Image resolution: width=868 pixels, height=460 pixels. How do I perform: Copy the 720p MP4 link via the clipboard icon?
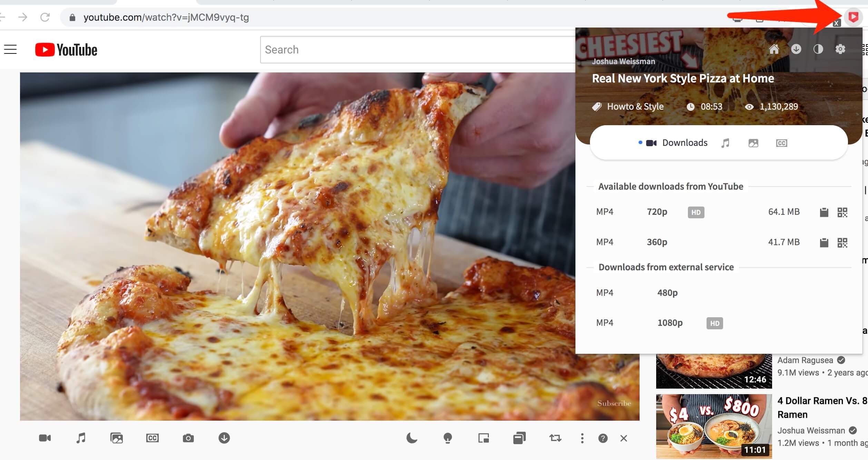click(x=824, y=212)
